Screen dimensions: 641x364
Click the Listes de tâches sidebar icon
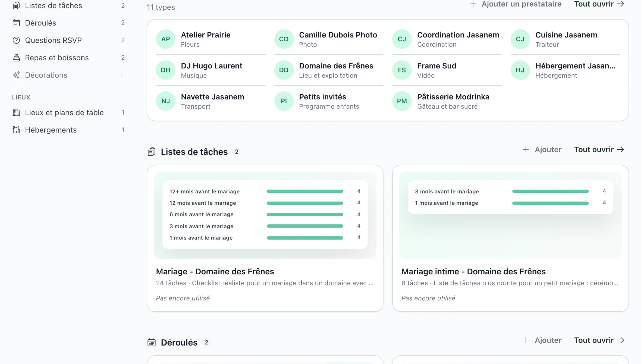pyautogui.click(x=16, y=5)
